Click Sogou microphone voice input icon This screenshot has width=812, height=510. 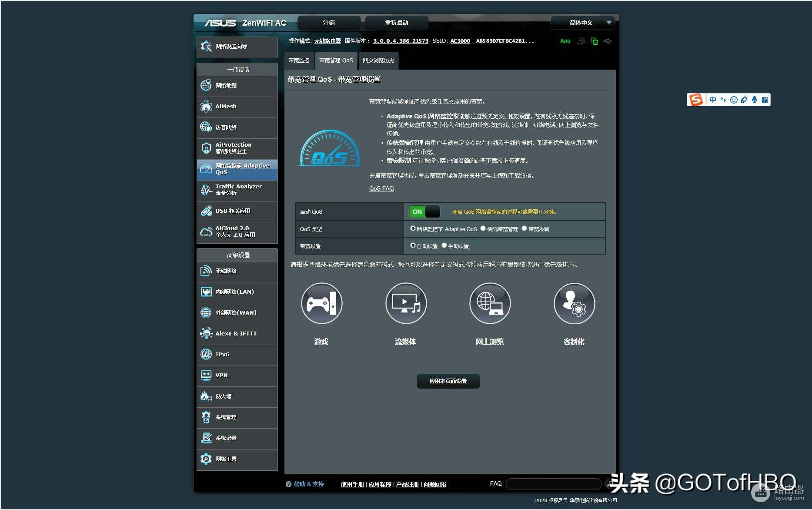(x=755, y=100)
